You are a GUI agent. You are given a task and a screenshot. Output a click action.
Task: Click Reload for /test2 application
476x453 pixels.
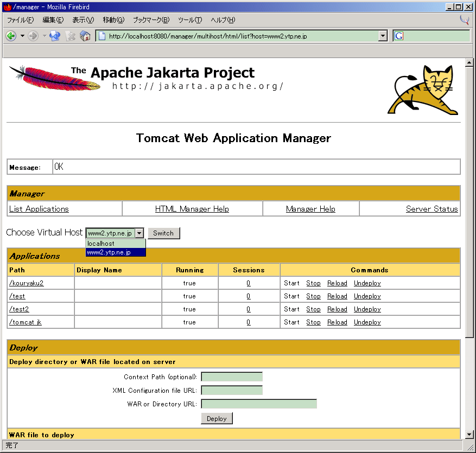tap(337, 309)
